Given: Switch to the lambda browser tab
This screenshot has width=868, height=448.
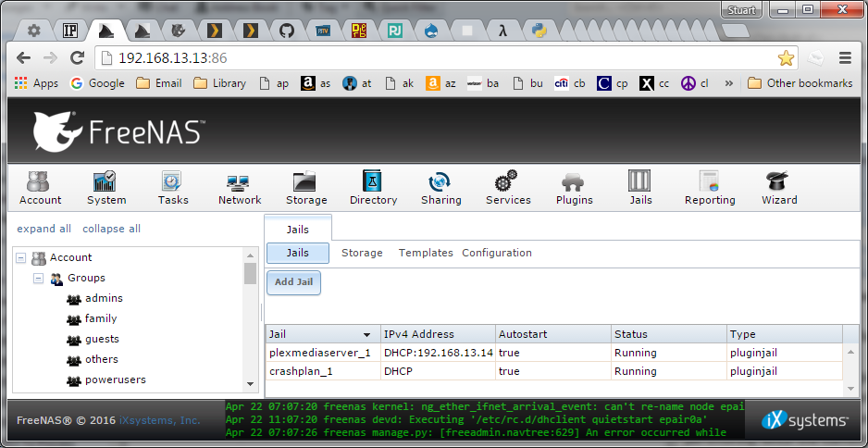Looking at the screenshot, I should 502,31.
